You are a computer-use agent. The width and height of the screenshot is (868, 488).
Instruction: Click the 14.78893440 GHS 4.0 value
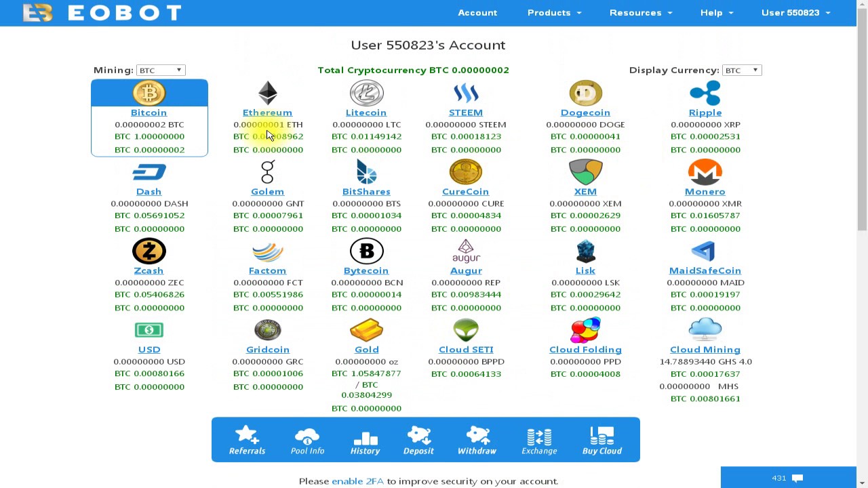click(x=705, y=362)
